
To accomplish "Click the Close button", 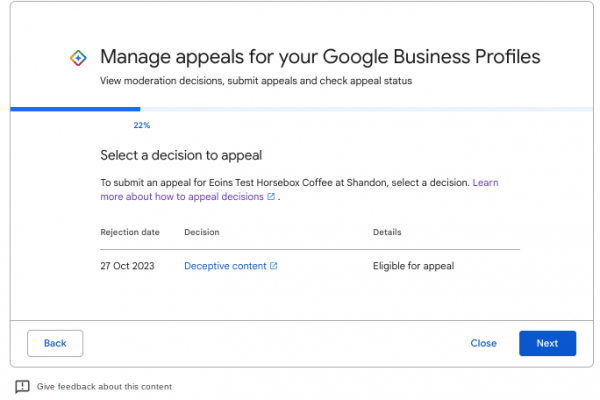I will pyautogui.click(x=483, y=343).
